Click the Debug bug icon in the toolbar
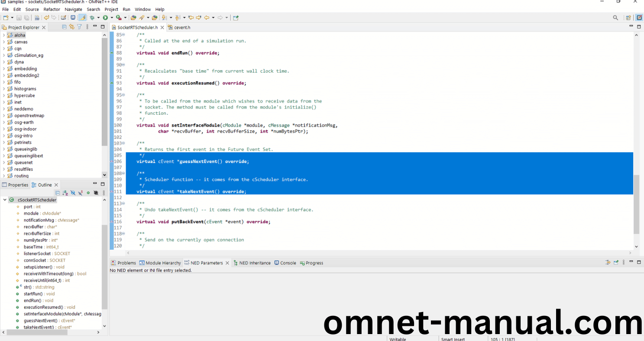This screenshot has width=644, height=341. (92, 18)
